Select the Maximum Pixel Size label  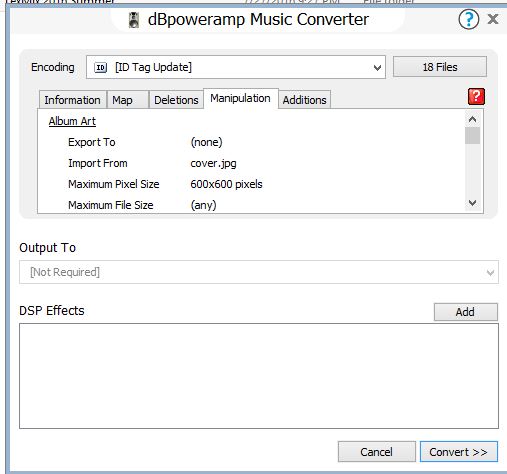click(x=114, y=184)
